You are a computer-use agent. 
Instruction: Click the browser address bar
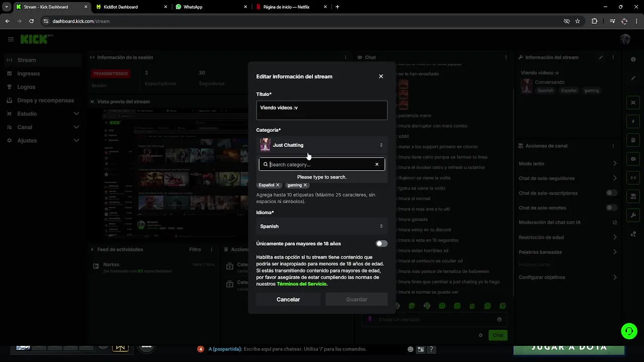(x=302, y=21)
